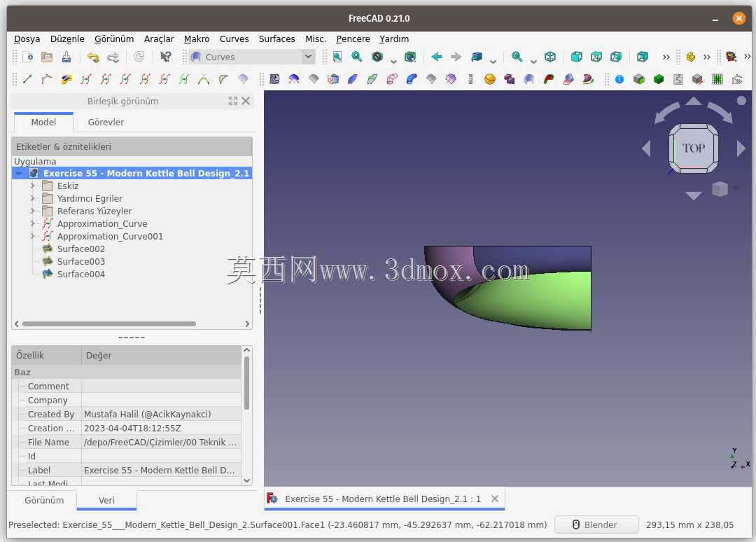Open draw style dropdown arrow
Image resolution: width=756 pixels, height=542 pixels.
pos(393,61)
